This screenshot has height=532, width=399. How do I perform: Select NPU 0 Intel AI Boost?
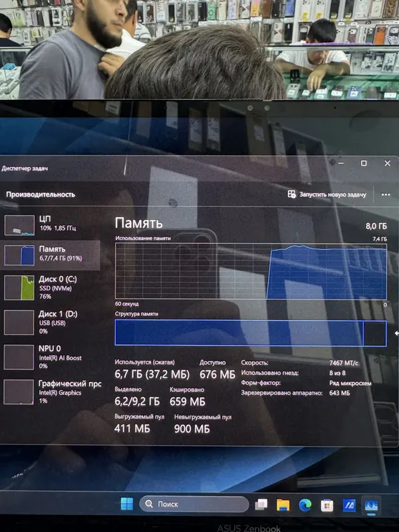[51, 357]
